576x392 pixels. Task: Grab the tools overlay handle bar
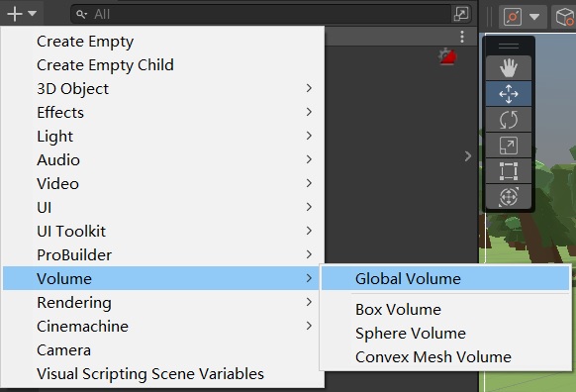[509, 46]
